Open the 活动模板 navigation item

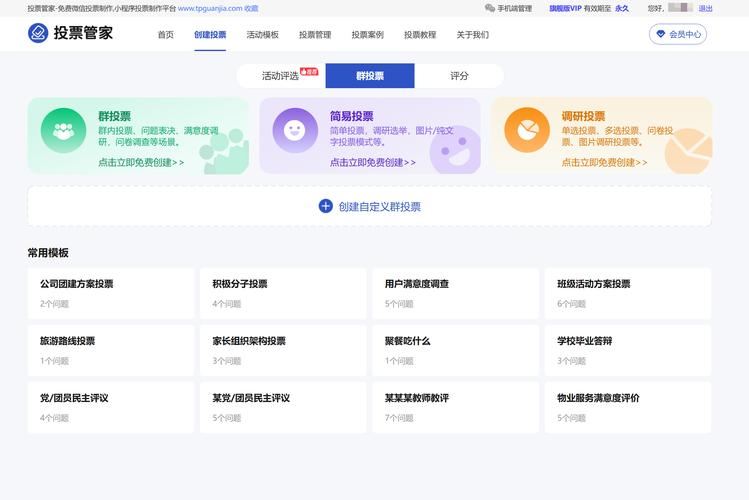(x=262, y=35)
